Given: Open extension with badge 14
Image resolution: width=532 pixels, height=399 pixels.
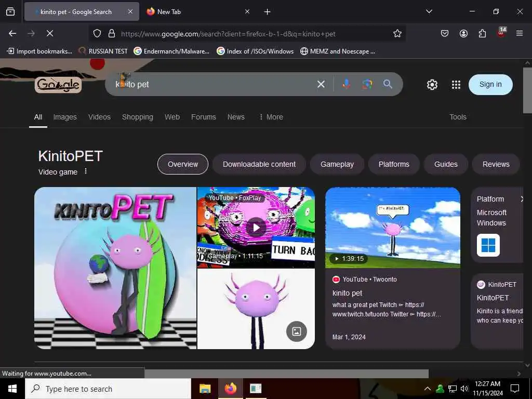Looking at the screenshot, I should [501, 33].
